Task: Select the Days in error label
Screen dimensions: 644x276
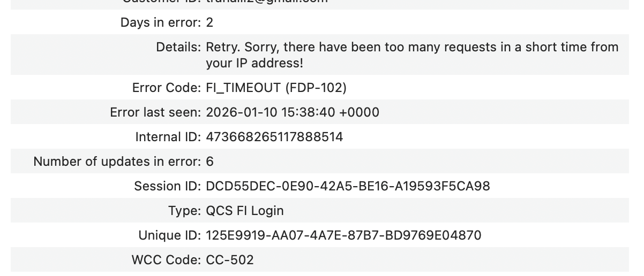Action: click(x=161, y=22)
